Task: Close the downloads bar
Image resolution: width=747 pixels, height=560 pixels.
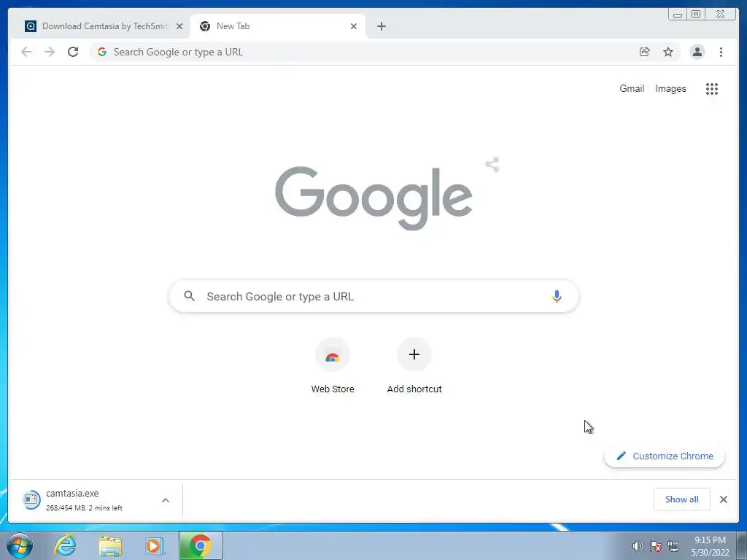Action: point(723,499)
